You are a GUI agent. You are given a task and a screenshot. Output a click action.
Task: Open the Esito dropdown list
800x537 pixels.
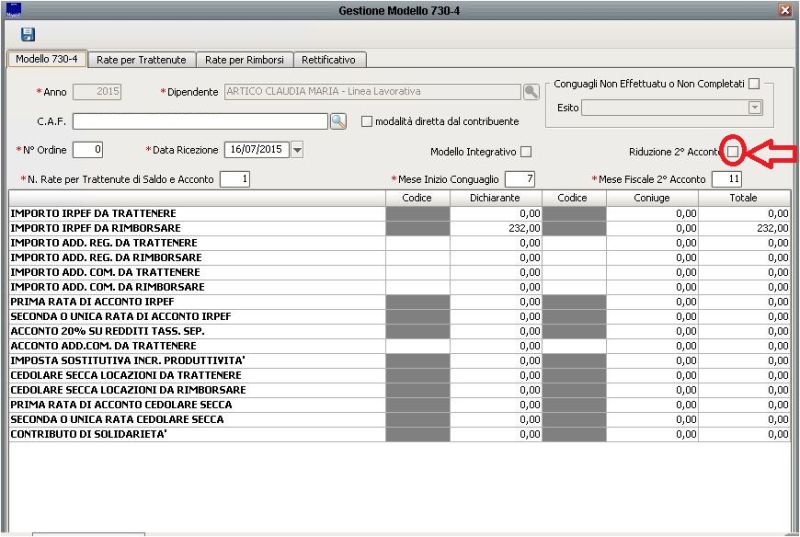755,108
